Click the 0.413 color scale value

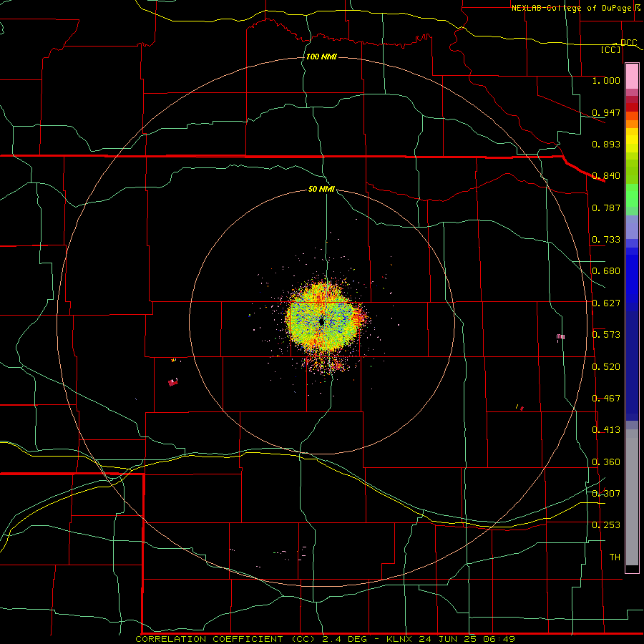tap(606, 430)
